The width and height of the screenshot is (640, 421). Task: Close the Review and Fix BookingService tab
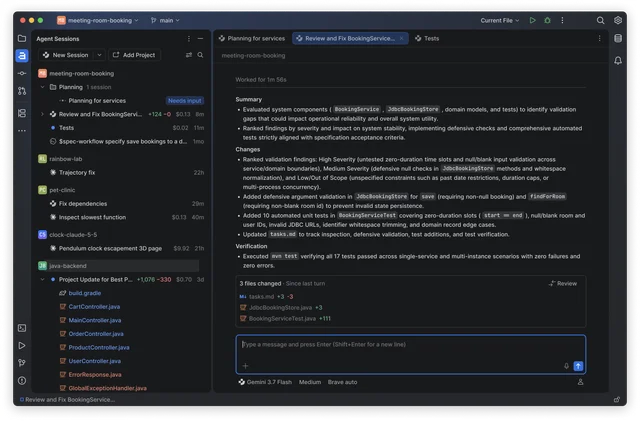(402, 38)
